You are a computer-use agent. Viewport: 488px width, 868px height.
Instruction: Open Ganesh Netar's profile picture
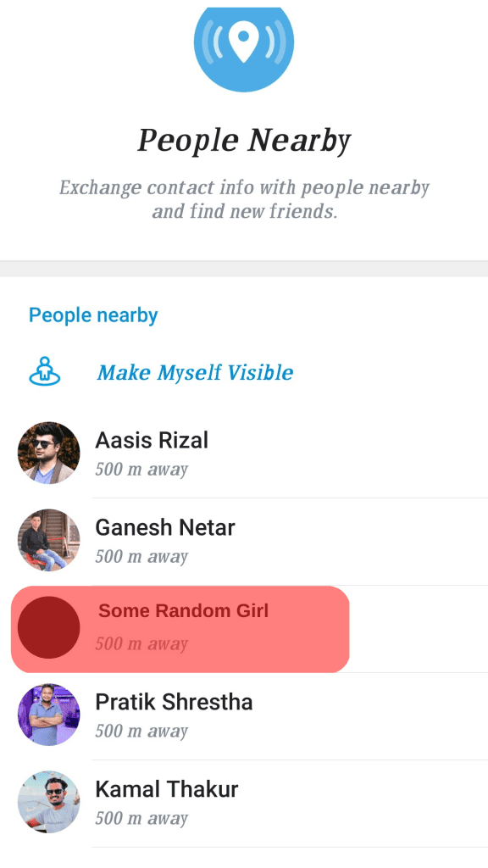48,540
